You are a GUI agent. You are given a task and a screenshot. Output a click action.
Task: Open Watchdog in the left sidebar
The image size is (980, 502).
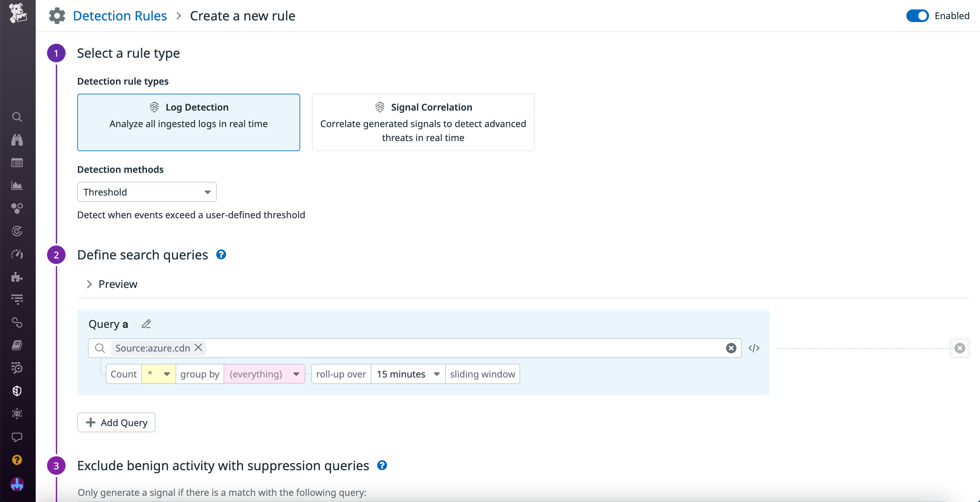click(17, 140)
